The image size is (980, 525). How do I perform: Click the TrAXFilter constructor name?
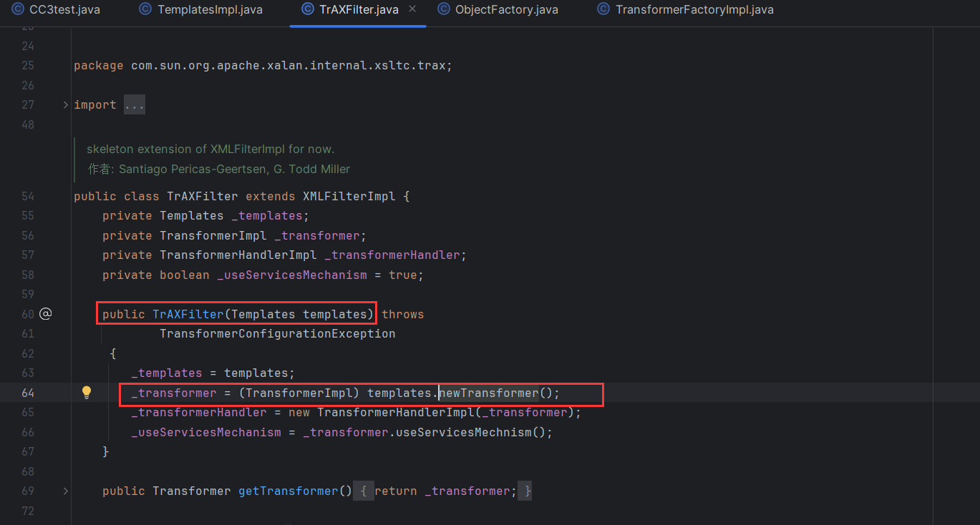188,314
